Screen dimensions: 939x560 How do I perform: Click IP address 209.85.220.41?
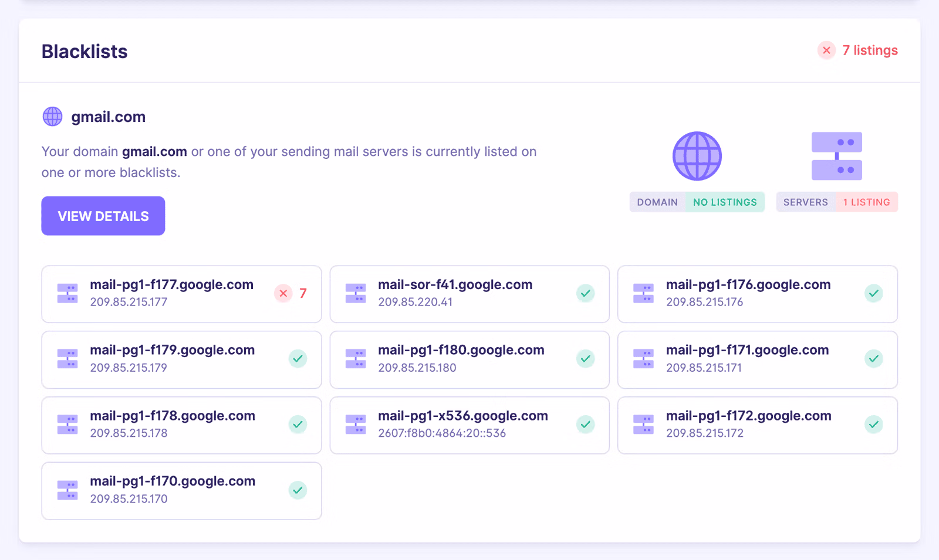pos(415,302)
